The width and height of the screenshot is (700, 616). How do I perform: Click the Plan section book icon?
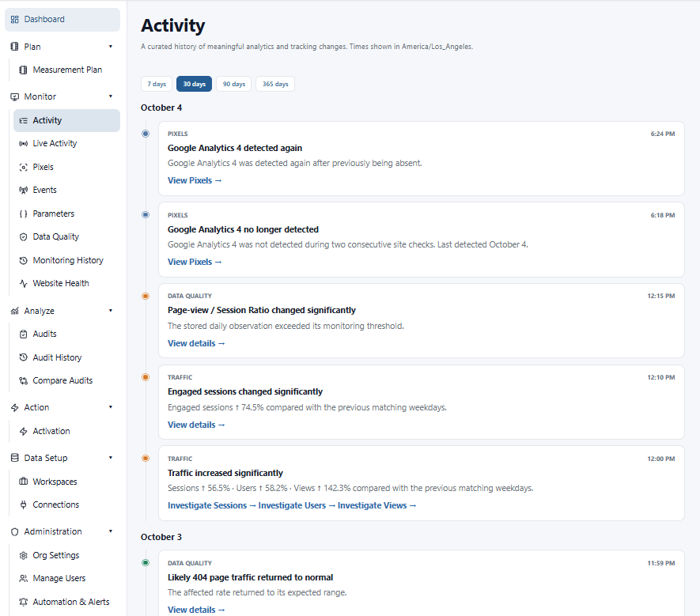14,47
